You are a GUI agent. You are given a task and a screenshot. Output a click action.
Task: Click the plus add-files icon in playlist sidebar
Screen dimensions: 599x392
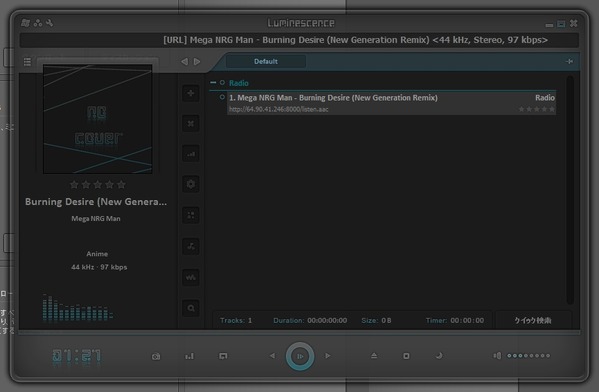pyautogui.click(x=191, y=93)
